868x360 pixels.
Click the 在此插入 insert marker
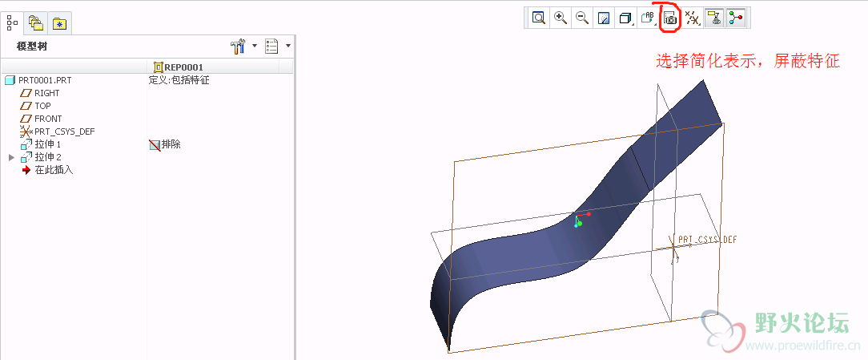pyautogui.click(x=54, y=170)
